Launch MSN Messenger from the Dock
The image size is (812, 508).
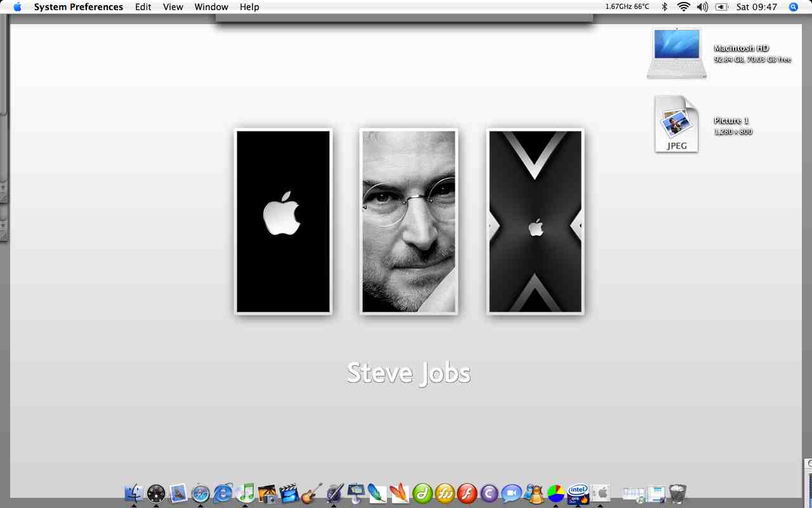click(534, 493)
